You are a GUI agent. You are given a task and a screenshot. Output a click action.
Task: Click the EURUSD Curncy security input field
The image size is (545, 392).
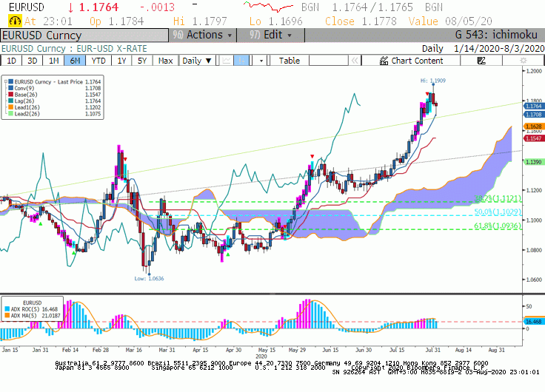tap(85, 36)
